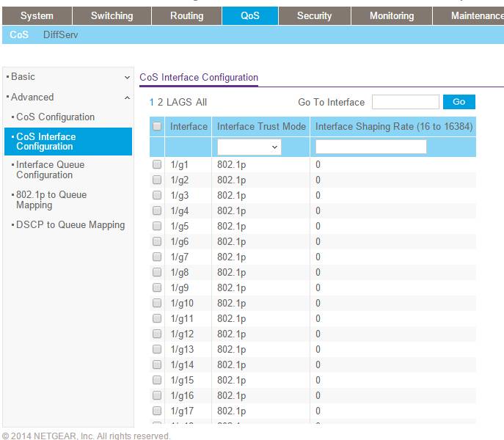The image size is (504, 440).
Task: Select the QoS tab
Action: point(250,15)
